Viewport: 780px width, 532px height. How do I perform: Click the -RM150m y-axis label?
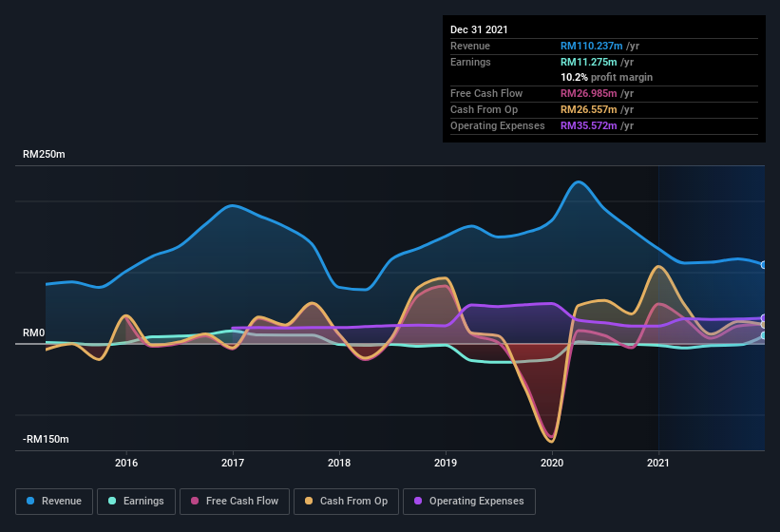pyautogui.click(x=46, y=439)
